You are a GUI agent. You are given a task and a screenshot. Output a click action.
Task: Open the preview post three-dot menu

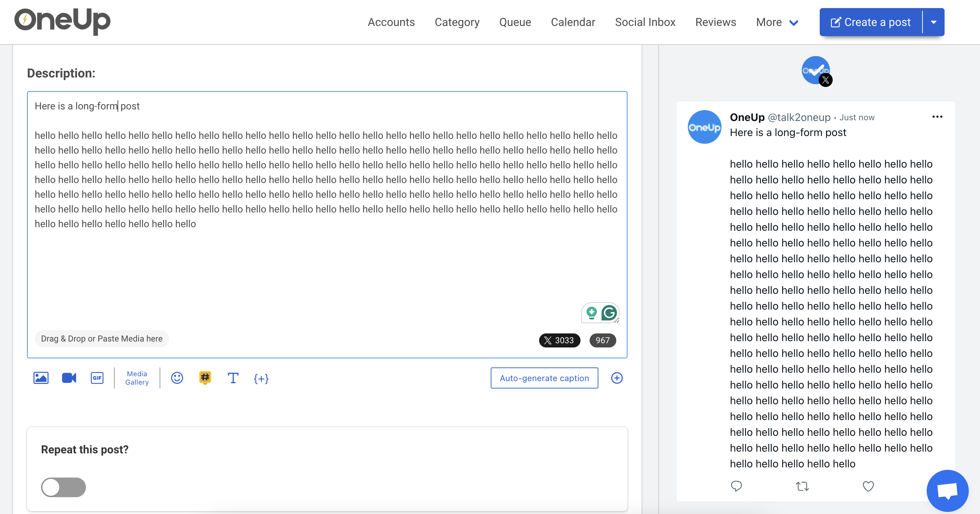tap(937, 117)
